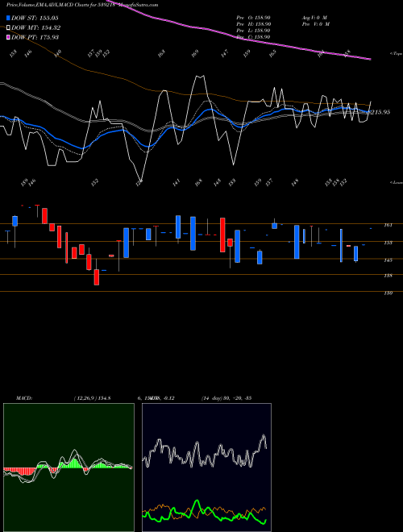Viewport: 403px width, 532px height.
Task: Click the end of the magenta long-term EMA line
Action: point(369,59)
